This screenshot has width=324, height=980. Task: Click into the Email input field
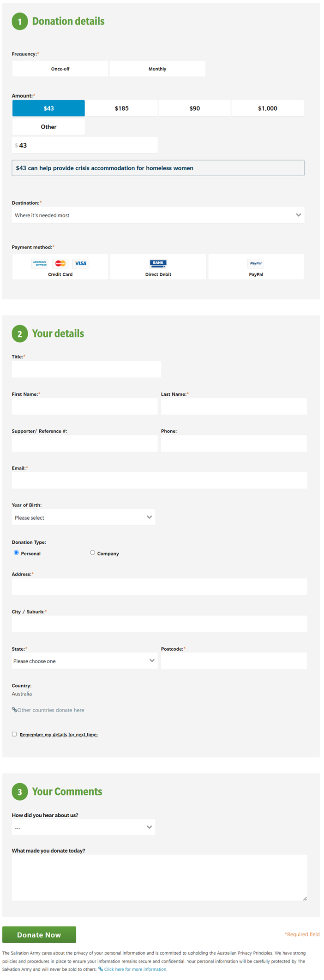pyautogui.click(x=159, y=480)
